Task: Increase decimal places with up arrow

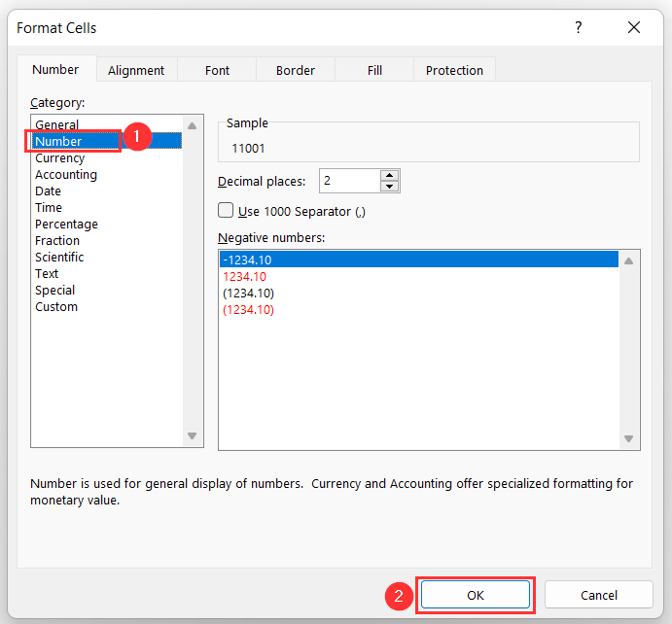Action: [x=389, y=175]
